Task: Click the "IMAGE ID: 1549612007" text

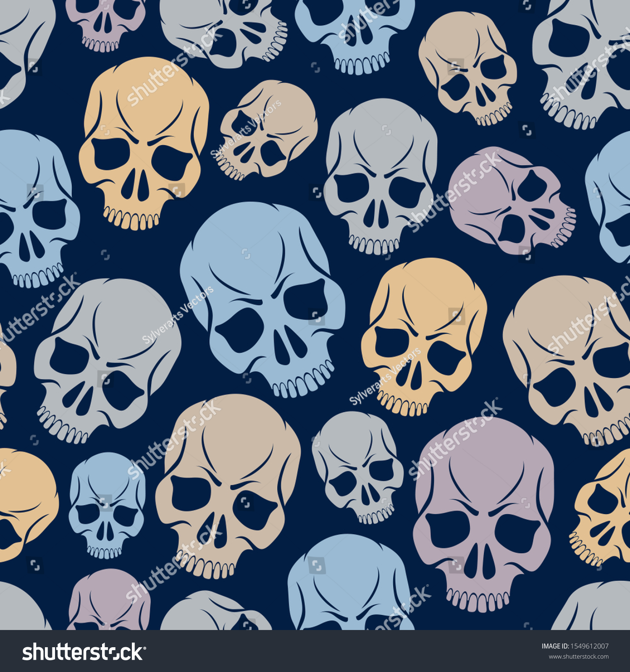Action: (x=575, y=646)
